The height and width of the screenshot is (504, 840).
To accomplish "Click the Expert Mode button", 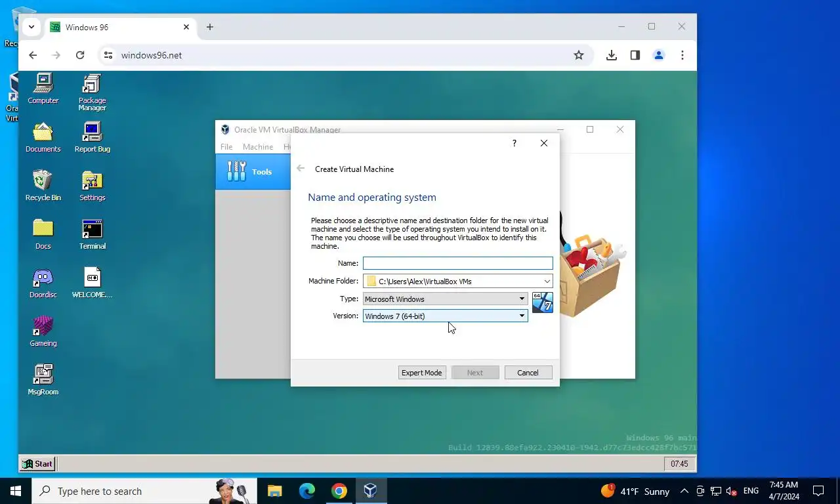I will point(422,372).
